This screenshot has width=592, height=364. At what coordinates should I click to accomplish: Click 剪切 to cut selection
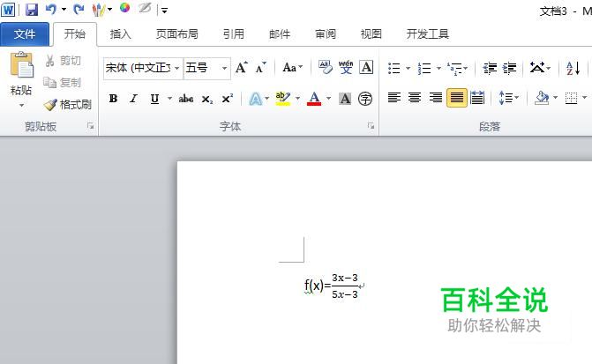click(63, 61)
